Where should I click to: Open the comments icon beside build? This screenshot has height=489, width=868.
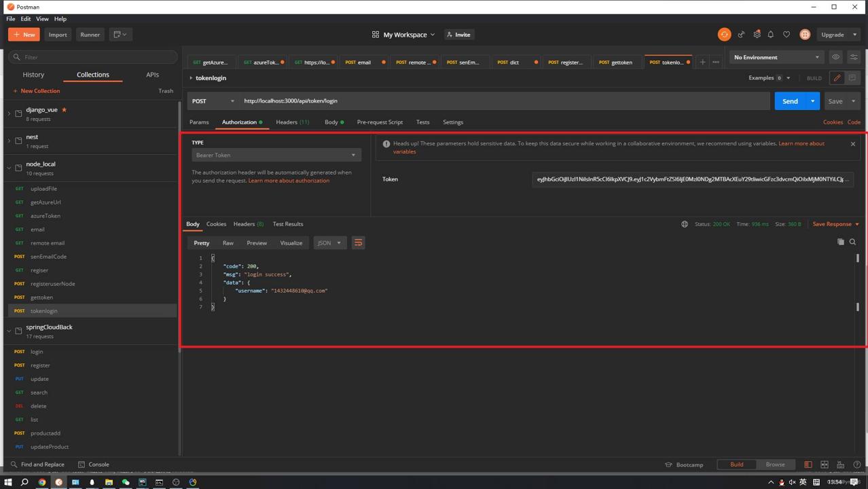tap(852, 78)
